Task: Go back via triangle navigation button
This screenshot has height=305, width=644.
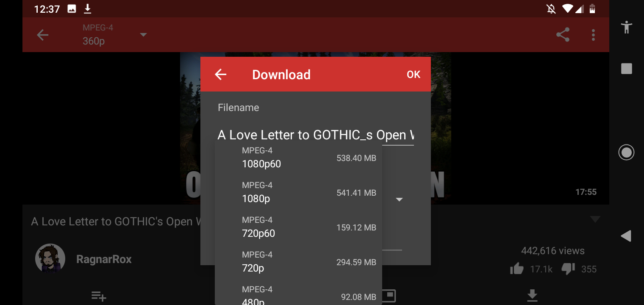Action: coord(626,236)
